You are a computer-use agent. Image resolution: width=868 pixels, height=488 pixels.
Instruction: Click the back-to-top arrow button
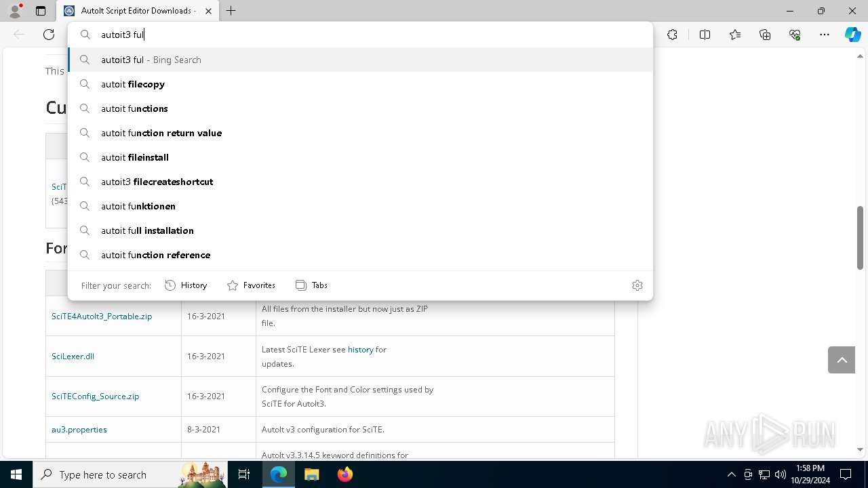[842, 360]
